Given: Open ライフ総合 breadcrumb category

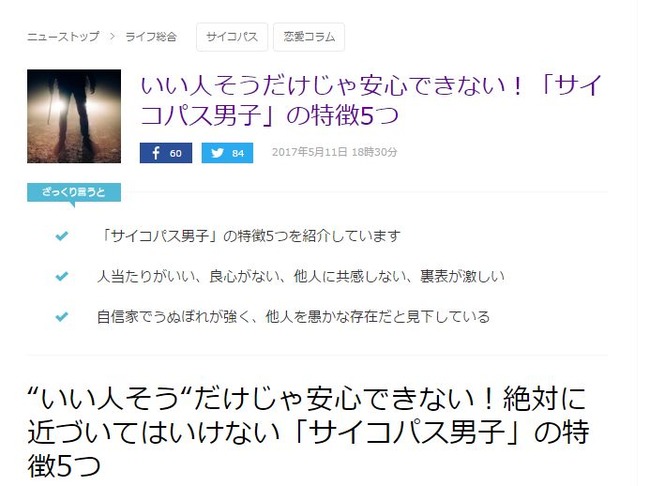Looking at the screenshot, I should (151, 36).
